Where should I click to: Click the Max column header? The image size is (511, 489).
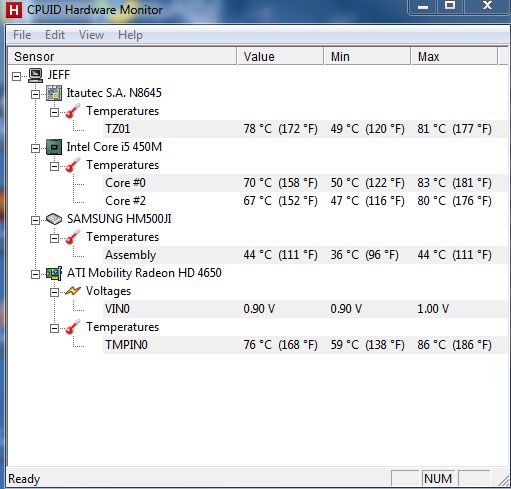click(454, 56)
